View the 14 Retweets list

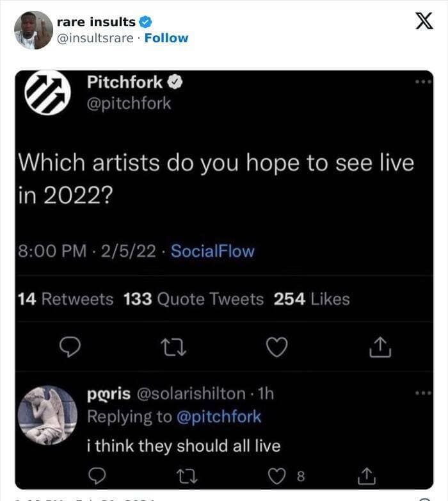(67, 299)
